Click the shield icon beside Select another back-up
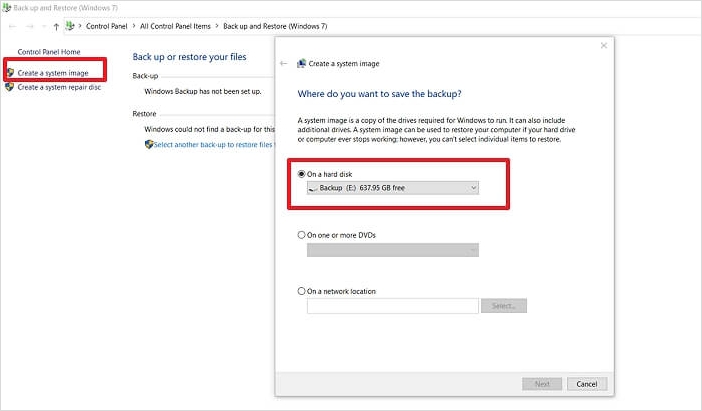Screen dimensions: 702x411 [x=149, y=144]
